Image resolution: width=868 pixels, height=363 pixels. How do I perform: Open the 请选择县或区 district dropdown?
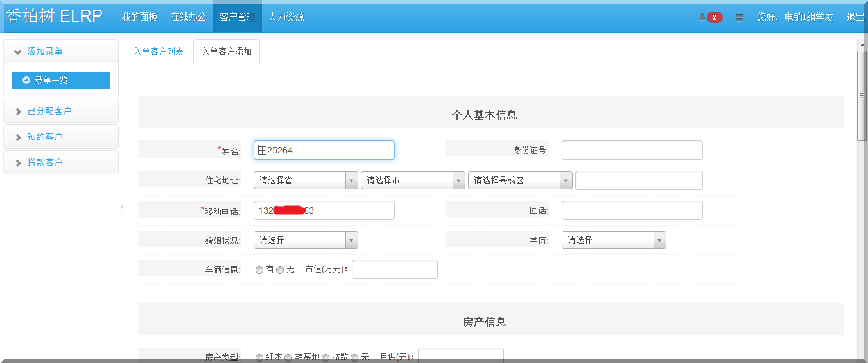click(x=520, y=181)
